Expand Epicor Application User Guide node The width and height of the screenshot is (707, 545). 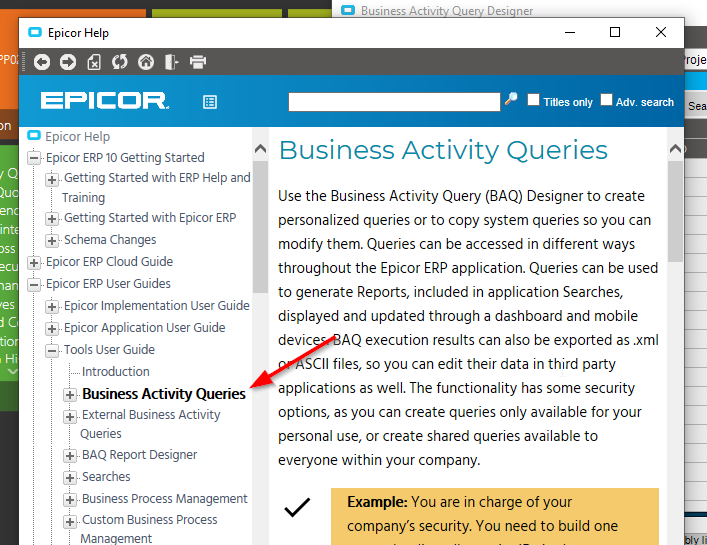tap(52, 329)
